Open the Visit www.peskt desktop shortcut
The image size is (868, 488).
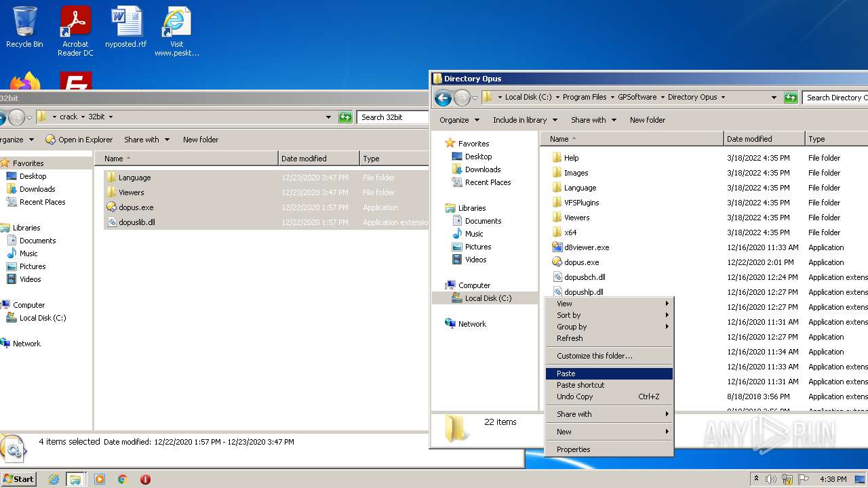[x=177, y=31]
